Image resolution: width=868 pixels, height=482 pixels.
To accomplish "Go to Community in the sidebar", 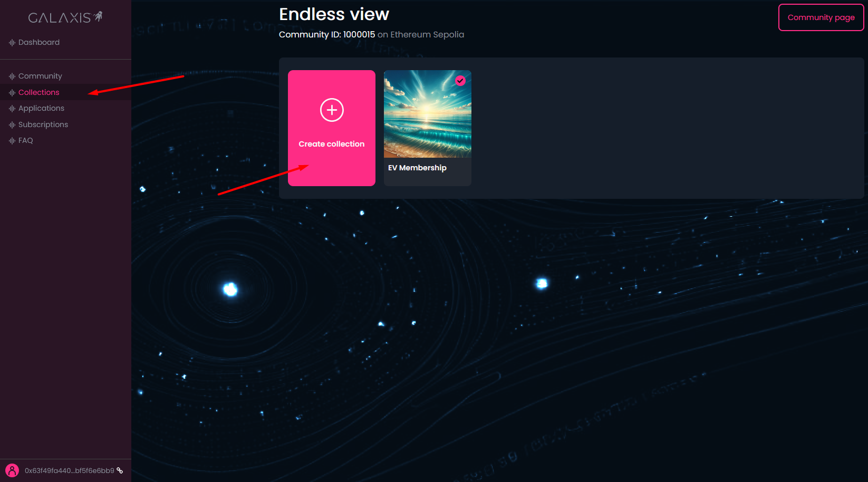I will click(40, 76).
